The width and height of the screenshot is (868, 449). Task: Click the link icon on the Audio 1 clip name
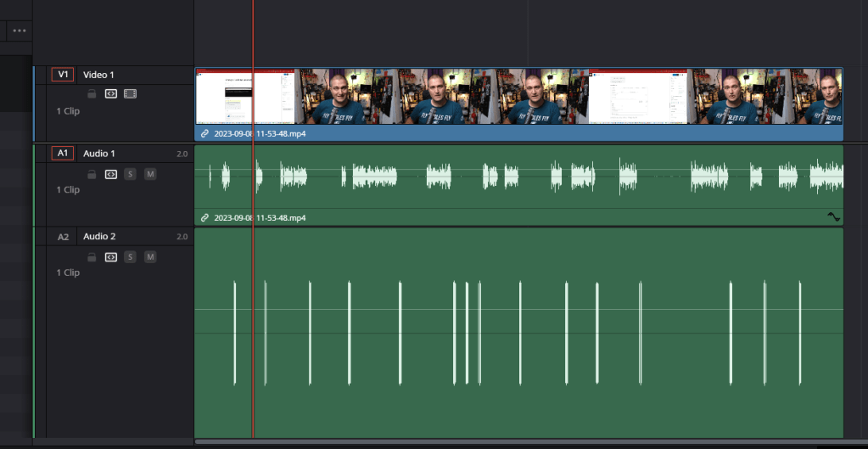pos(204,217)
